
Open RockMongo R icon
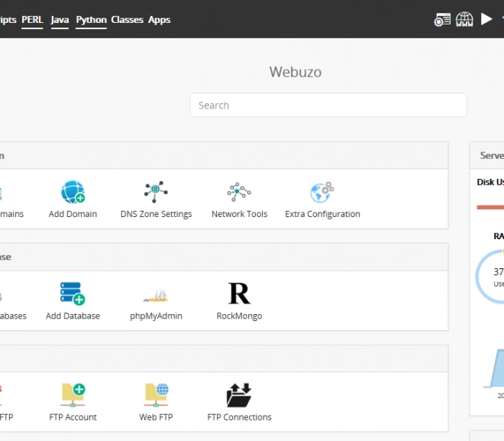239,293
